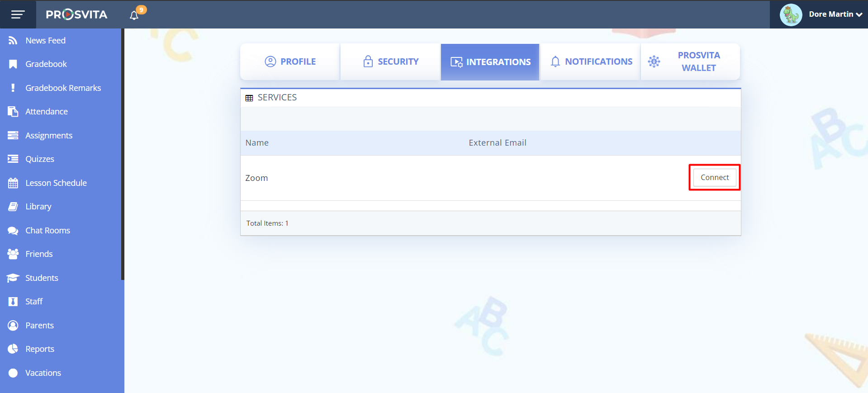
Task: Open Dore Martin user avatar
Action: tap(791, 14)
